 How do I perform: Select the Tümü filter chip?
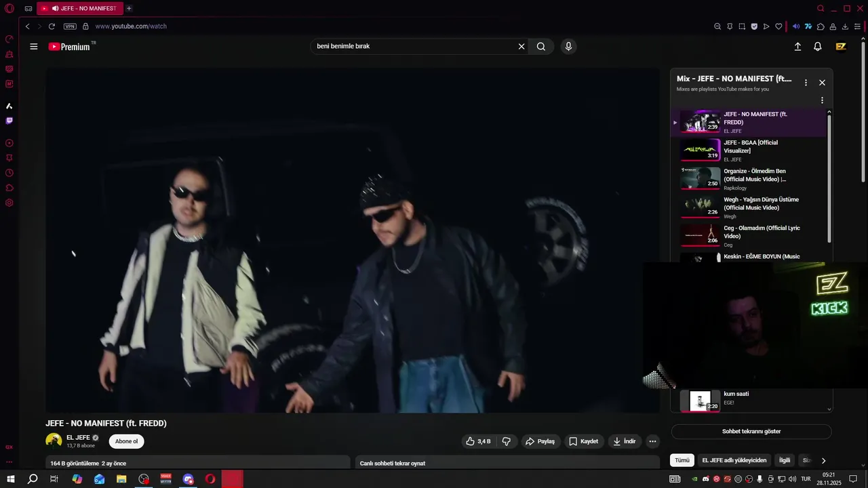682,460
